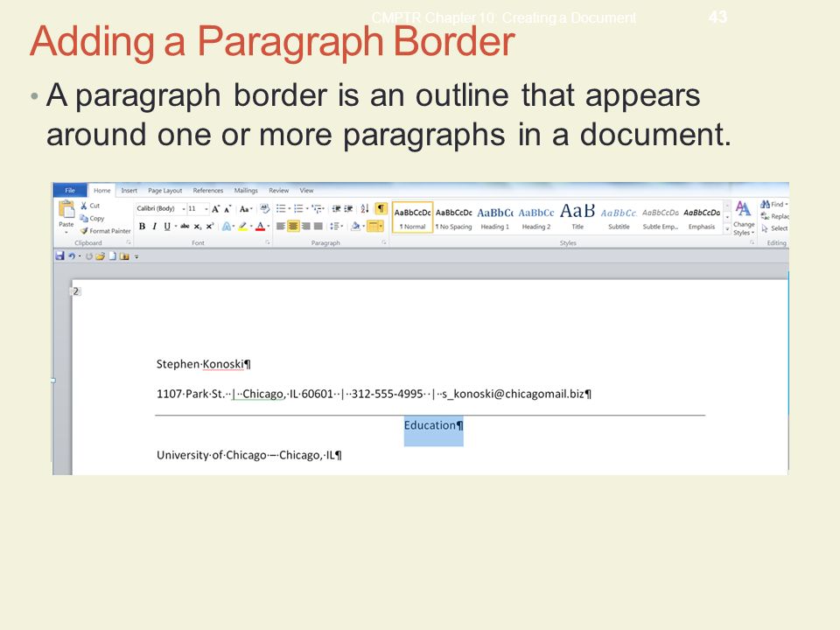This screenshot has width=840, height=630.
Task: Click the Text Effects icon
Action: tap(226, 226)
